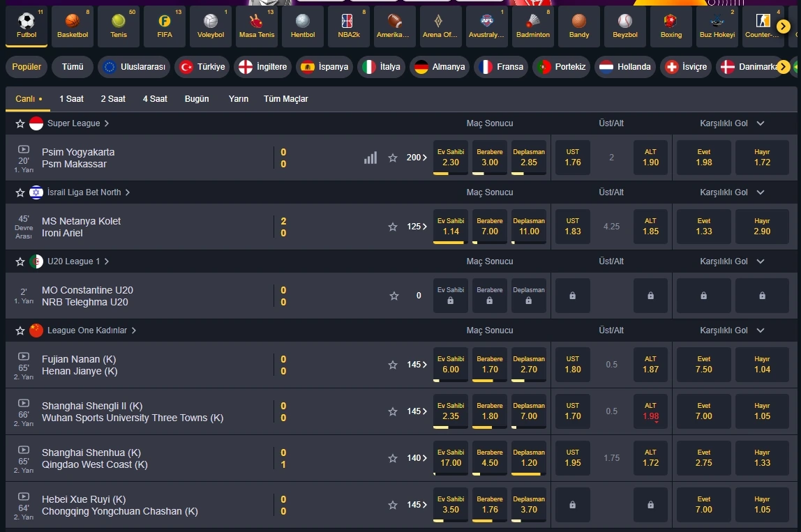Select the Hentbol sport icon
This screenshot has width=801, height=532.
click(302, 26)
